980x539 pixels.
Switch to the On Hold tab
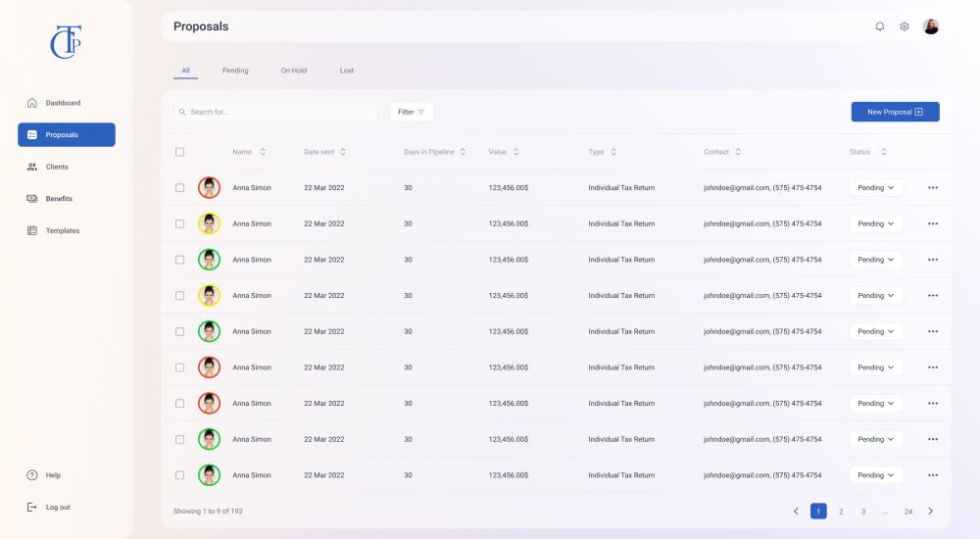[294, 71]
